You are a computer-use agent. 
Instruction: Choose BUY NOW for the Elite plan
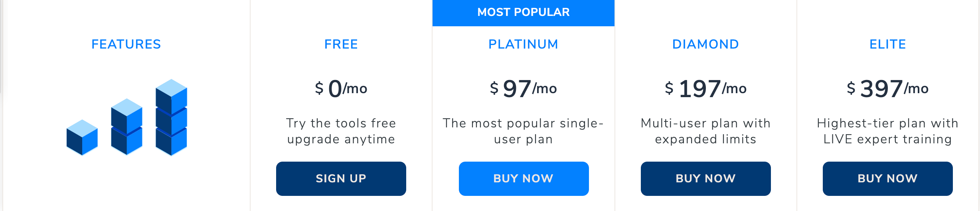[887, 179]
